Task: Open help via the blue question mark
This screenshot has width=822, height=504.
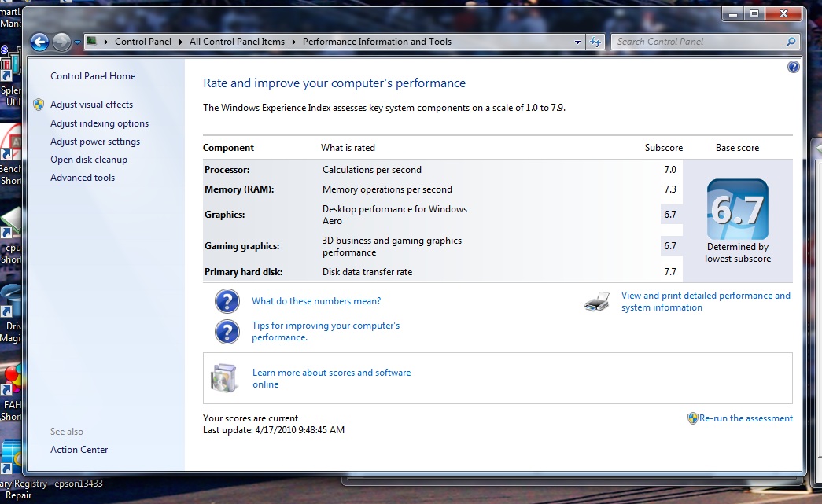Action: [793, 67]
